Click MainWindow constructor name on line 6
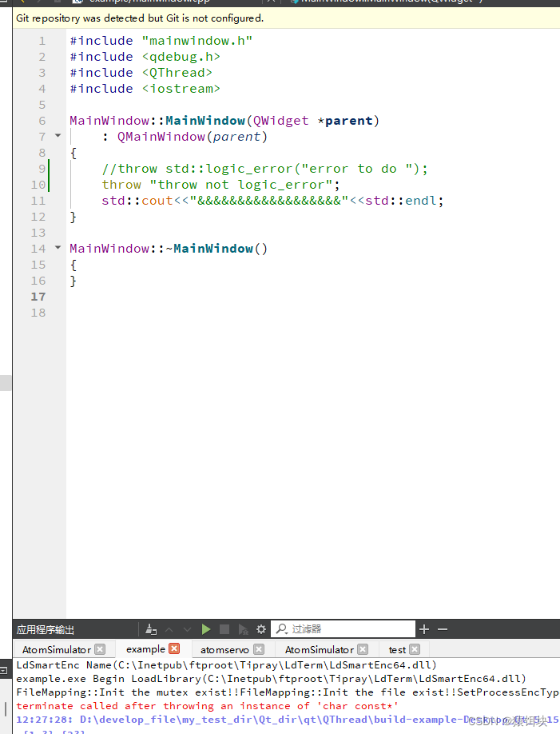Image resolution: width=560 pixels, height=734 pixels. pos(205,120)
